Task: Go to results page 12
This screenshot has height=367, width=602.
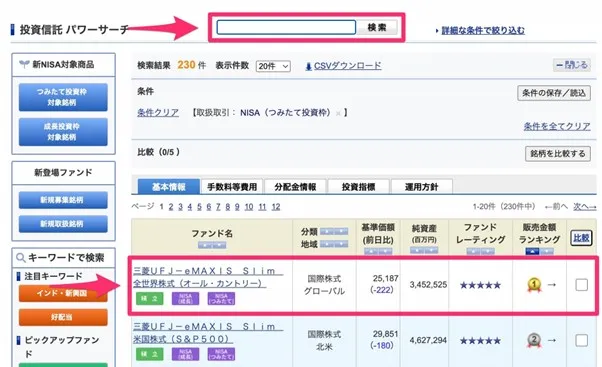Action: click(276, 207)
